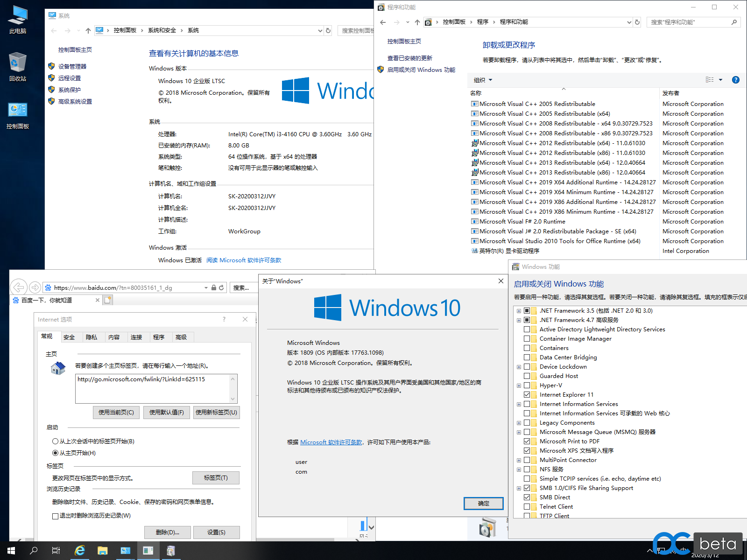Open view options dropdown arrow in Programs
The height and width of the screenshot is (560, 747).
point(720,80)
